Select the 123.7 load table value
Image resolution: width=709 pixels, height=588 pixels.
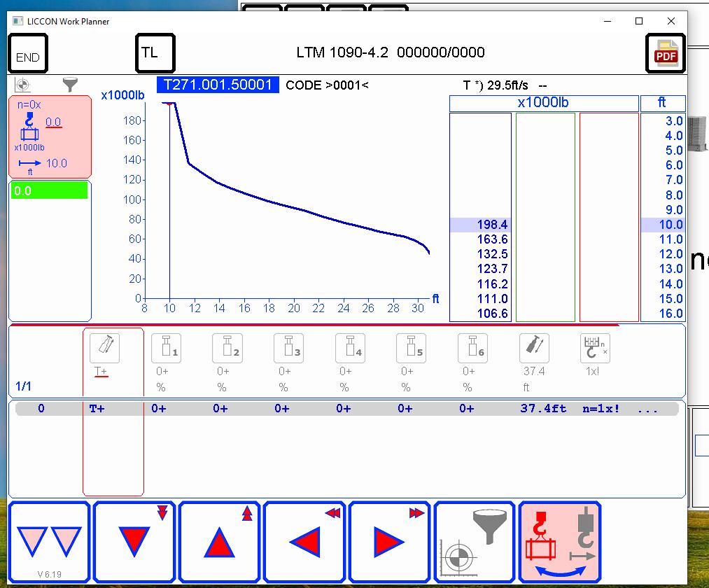click(493, 269)
